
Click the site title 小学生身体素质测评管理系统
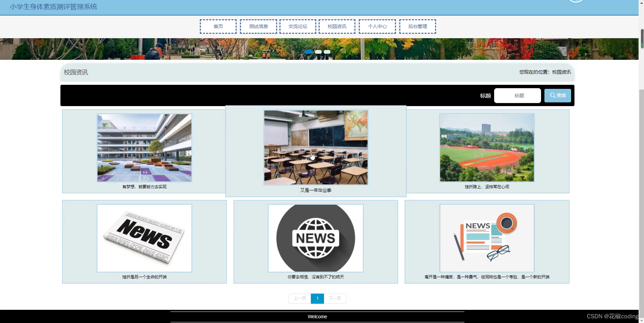click(x=53, y=7)
